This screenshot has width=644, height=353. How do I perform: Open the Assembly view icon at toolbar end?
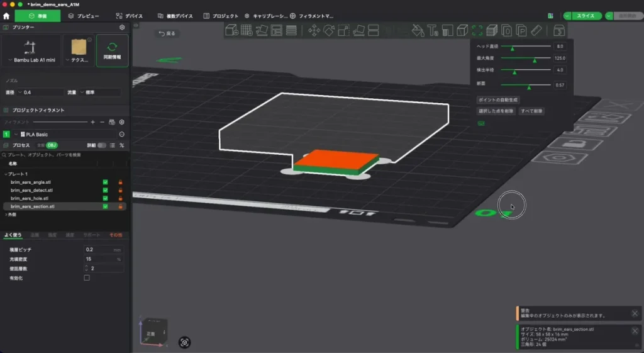[x=559, y=30]
